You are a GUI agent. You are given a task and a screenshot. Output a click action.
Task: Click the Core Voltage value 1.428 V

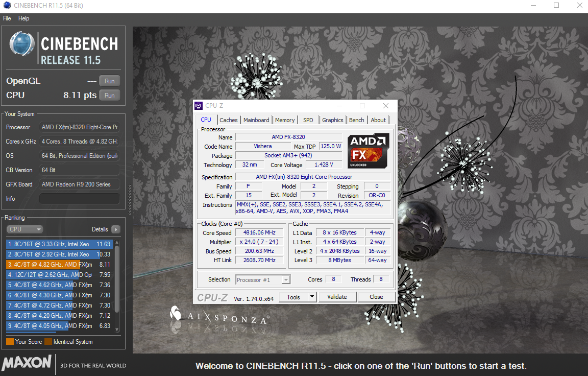pos(324,165)
